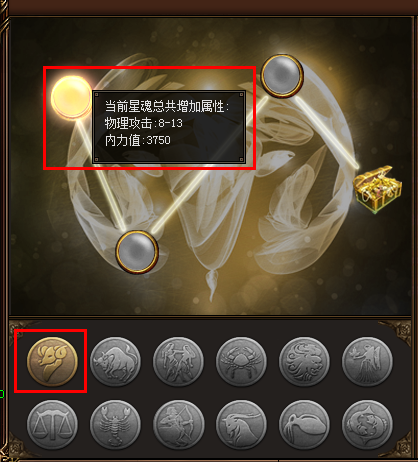This screenshot has width=418, height=462.
Task: Activate the gray orb at bottom of constellation
Action: click(137, 252)
